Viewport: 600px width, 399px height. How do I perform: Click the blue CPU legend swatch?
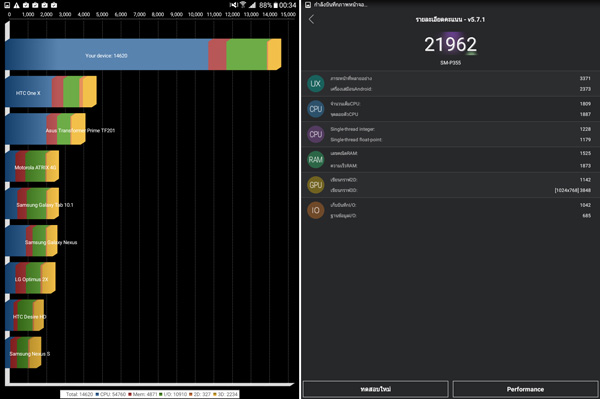[x=97, y=394]
